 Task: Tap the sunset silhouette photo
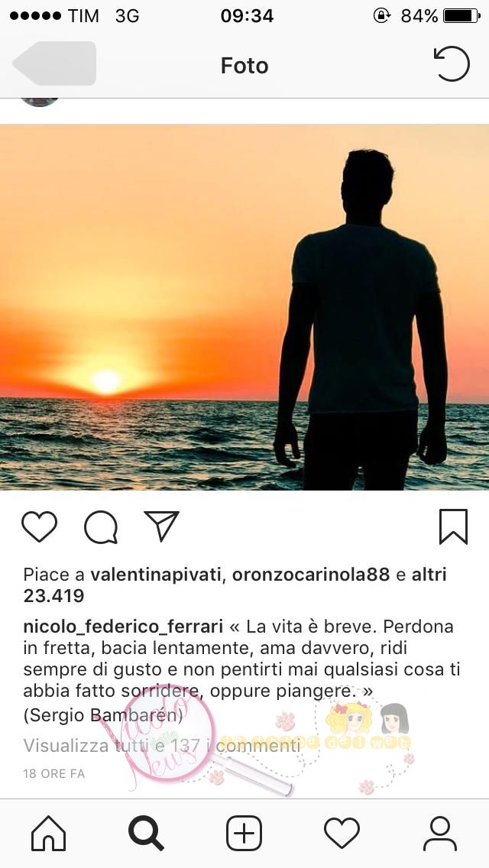click(244, 307)
